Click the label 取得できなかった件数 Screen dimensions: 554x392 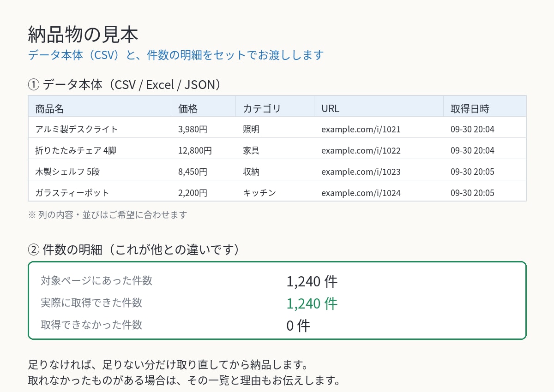click(x=91, y=325)
